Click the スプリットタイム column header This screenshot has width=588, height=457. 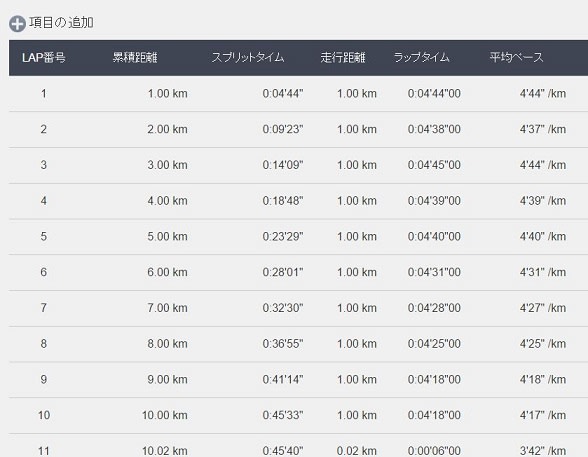[x=248, y=57]
